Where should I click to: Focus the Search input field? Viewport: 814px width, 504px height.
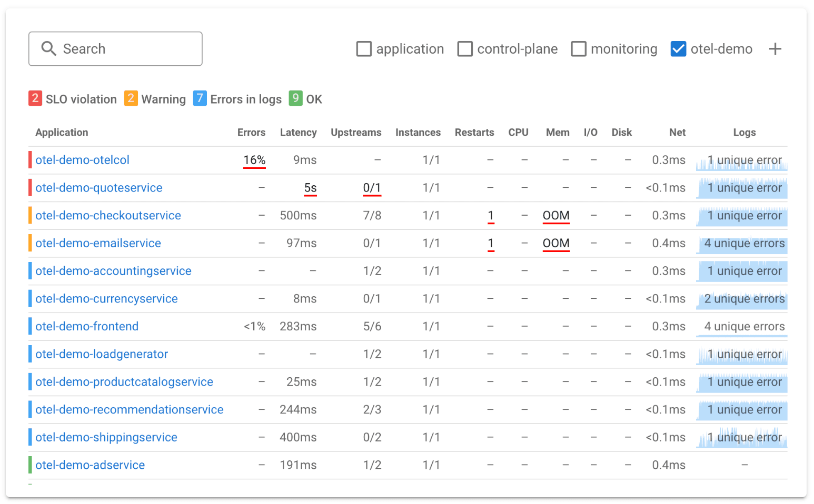[126, 49]
